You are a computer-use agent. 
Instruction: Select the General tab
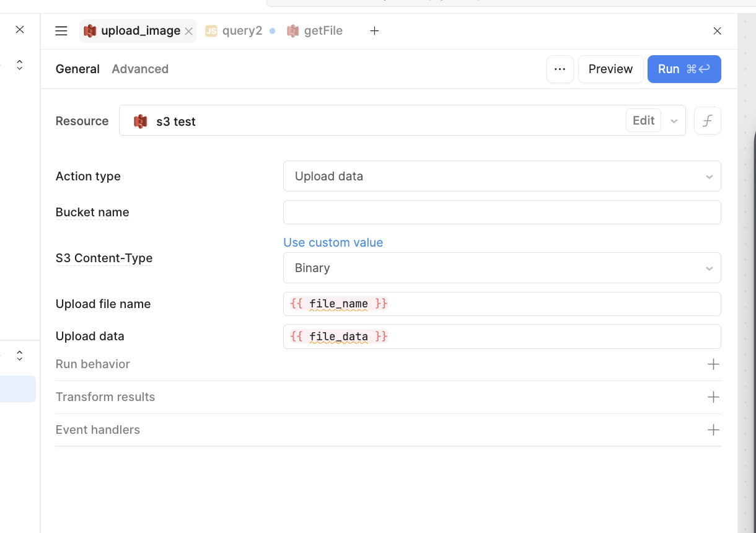tap(77, 69)
